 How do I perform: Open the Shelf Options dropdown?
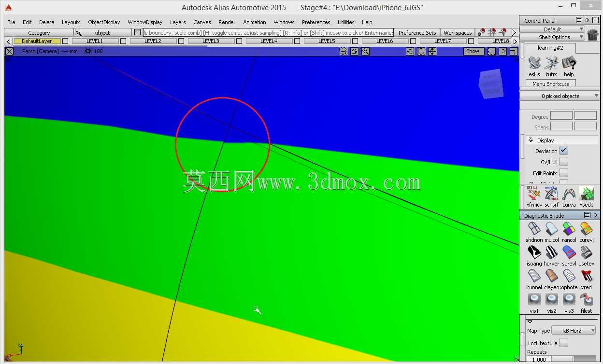[x=552, y=37]
